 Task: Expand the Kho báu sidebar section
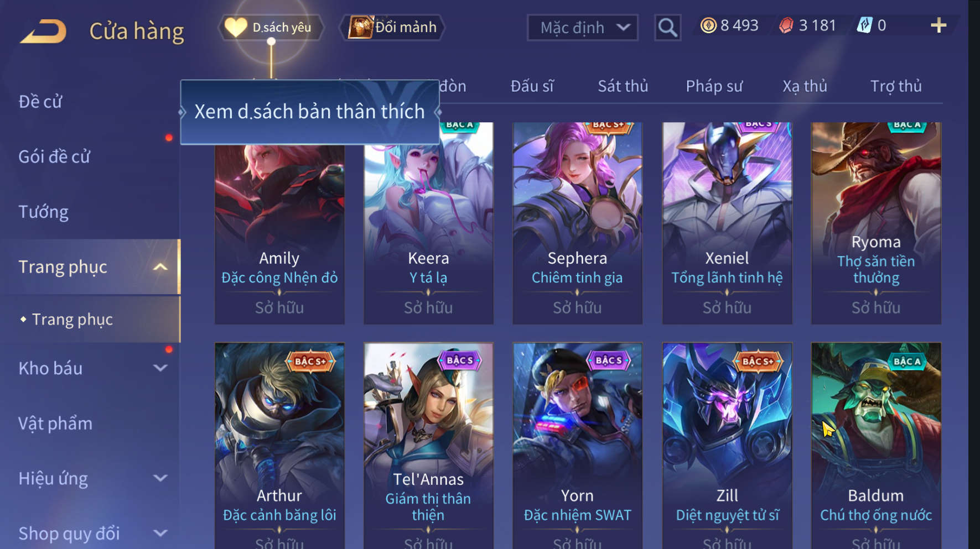(160, 368)
